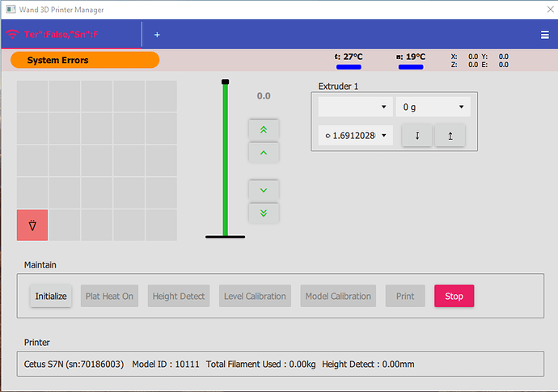Click the bottom-right platform grid cell
This screenshot has width=558, height=392.
point(161,226)
